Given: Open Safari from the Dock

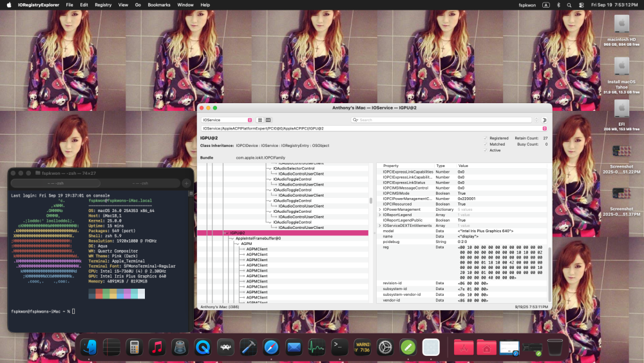Looking at the screenshot, I should click(x=271, y=348).
